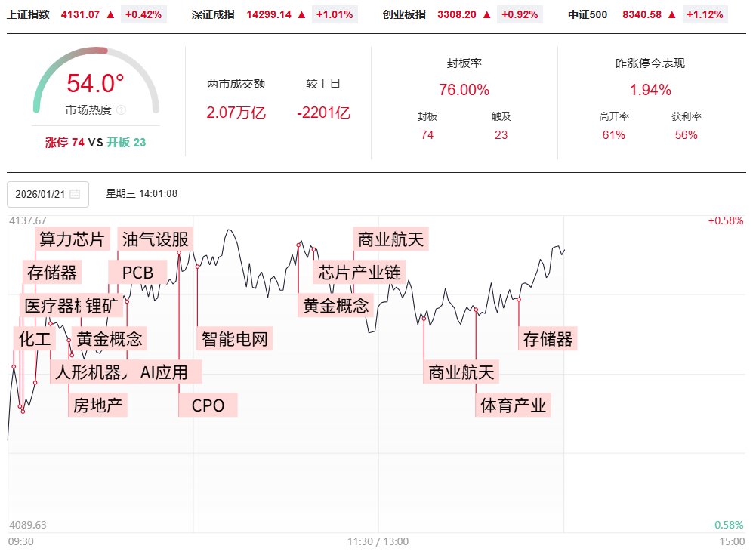Open the CPO event tag
This screenshot has width=756, height=555.
tap(208, 405)
